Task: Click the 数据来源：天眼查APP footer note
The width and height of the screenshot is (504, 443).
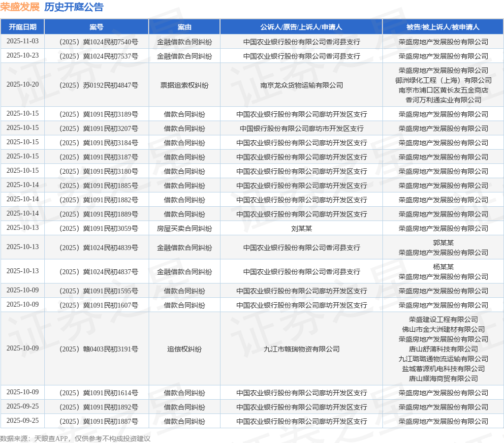Action: tap(75, 439)
